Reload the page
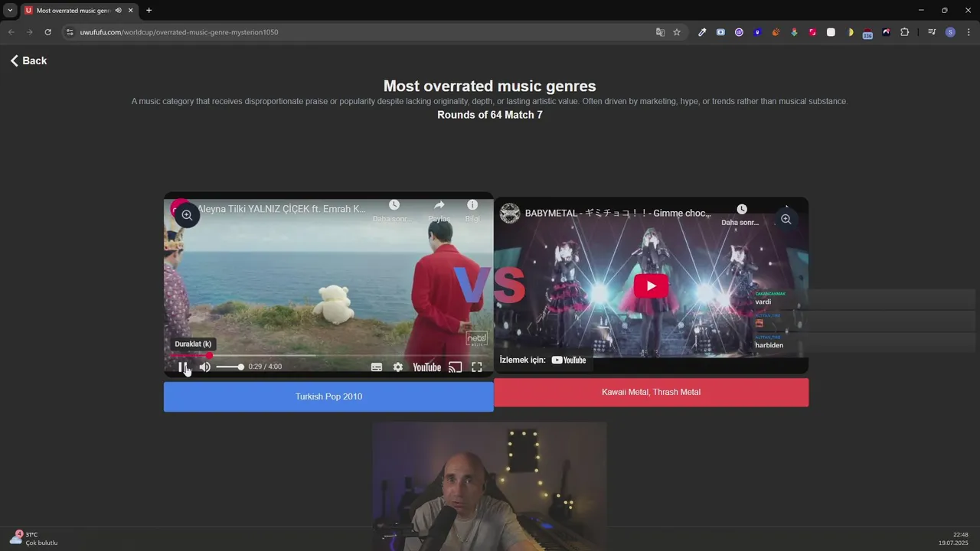980x551 pixels. (47, 32)
